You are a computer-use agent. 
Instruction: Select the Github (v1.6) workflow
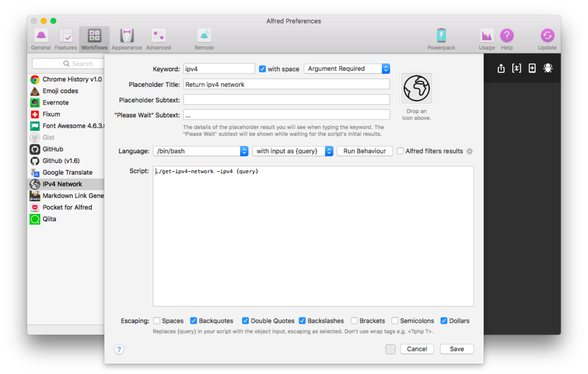pos(66,160)
